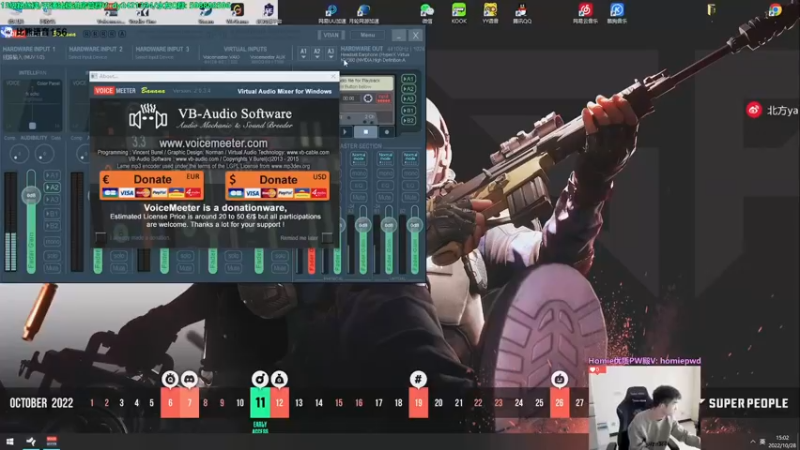The width and height of the screenshot is (800, 450).
Task: Enable mono on Hardware Input 1 strip
Action: 52,241
